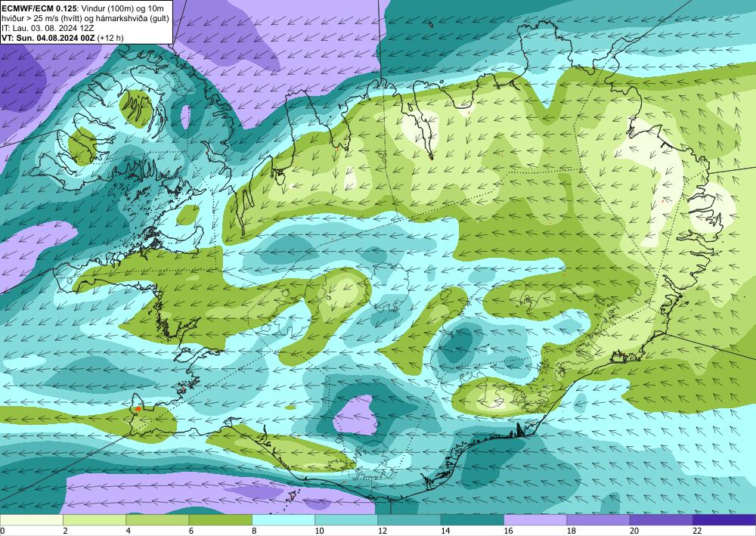The height and width of the screenshot is (536, 756).
Task: Click the '10' label on the wind scale
Action: coord(319,531)
